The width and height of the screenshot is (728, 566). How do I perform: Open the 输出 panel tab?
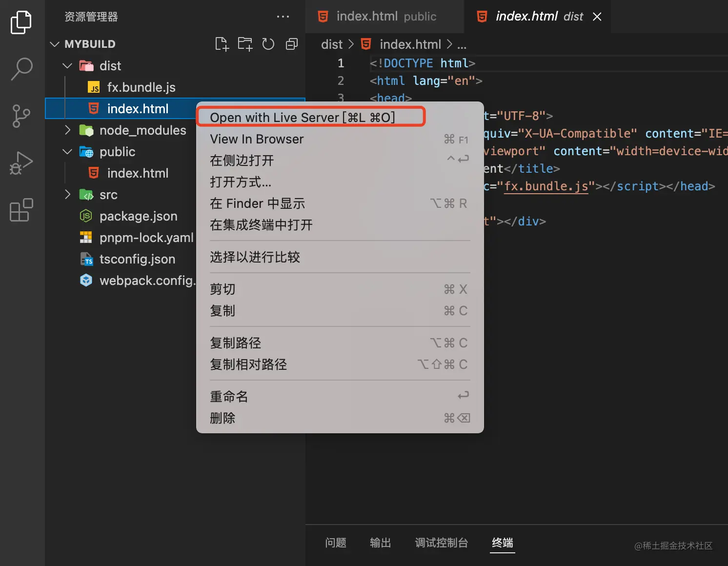381,543
